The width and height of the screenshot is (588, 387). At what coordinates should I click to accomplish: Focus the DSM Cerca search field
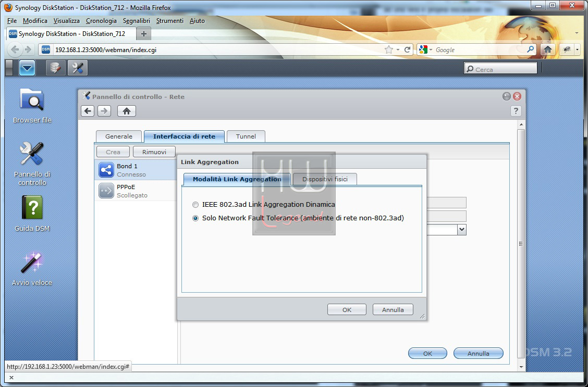click(x=500, y=69)
